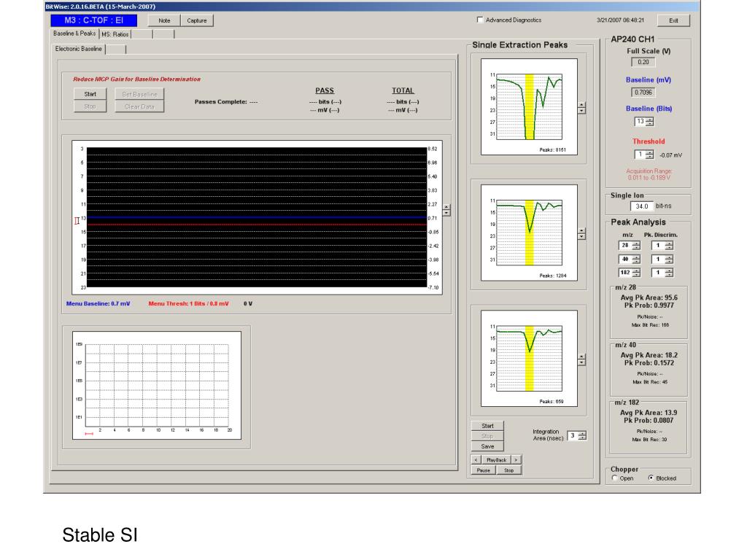
Task: Adjust the Baseline (Bits) spinner arrows
Action: [x=649, y=122]
